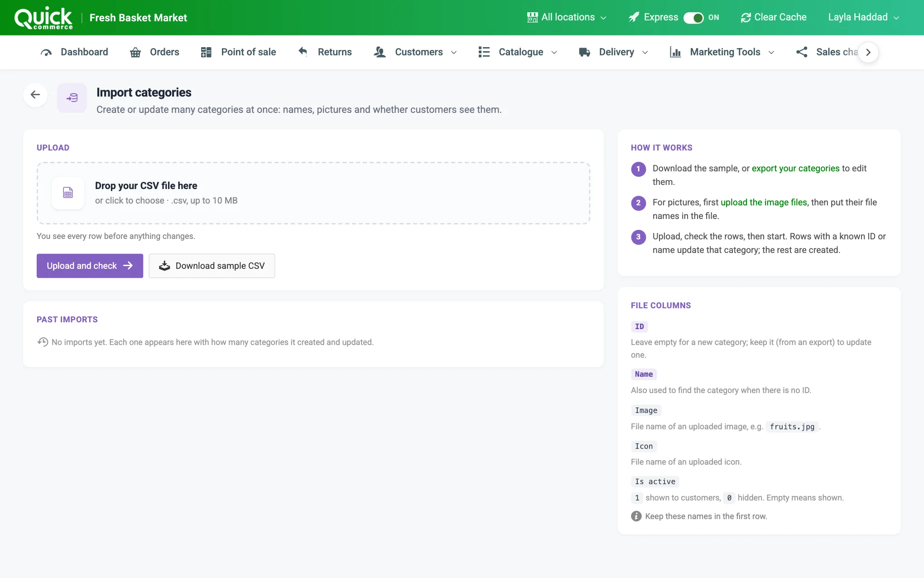Click the Is active column tag

[655, 481]
